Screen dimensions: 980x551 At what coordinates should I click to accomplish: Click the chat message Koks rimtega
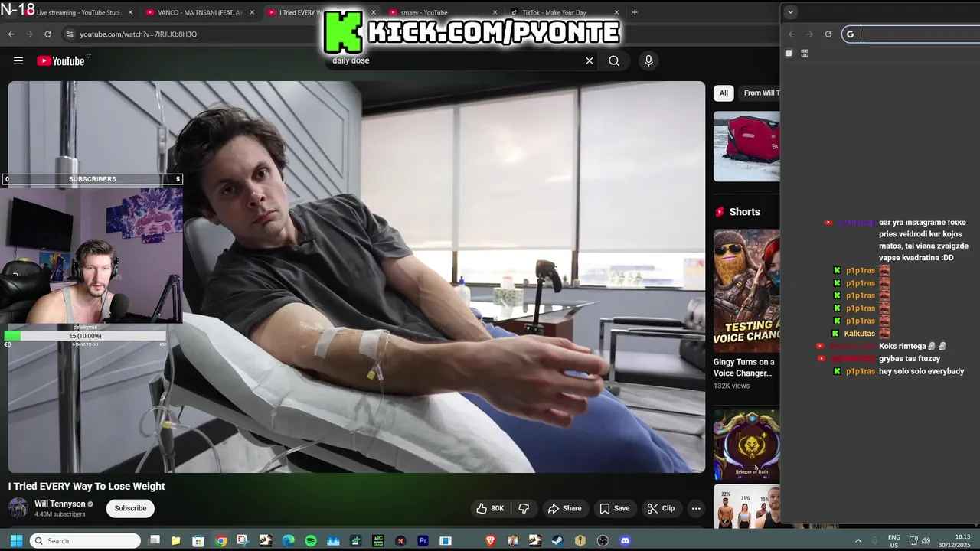pos(903,346)
